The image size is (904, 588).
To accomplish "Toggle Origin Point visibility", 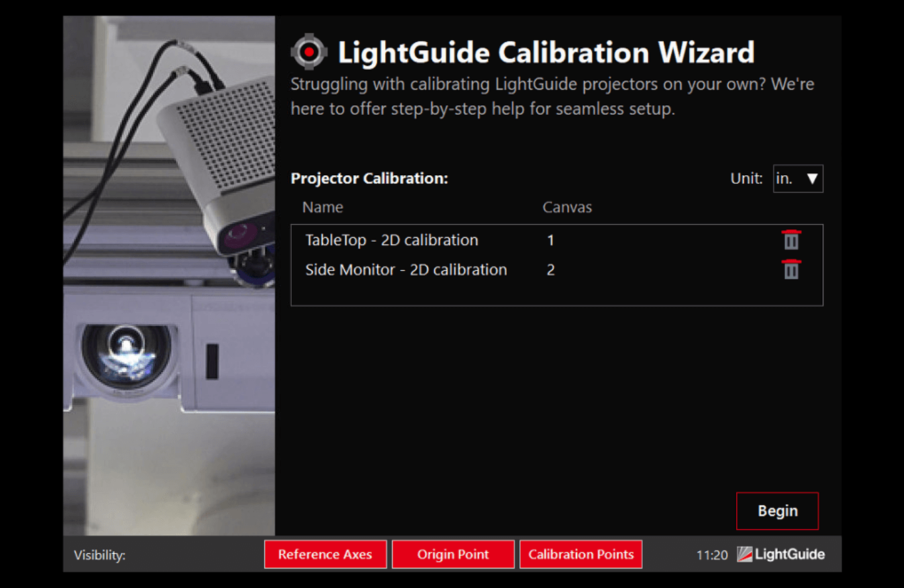I will point(453,554).
